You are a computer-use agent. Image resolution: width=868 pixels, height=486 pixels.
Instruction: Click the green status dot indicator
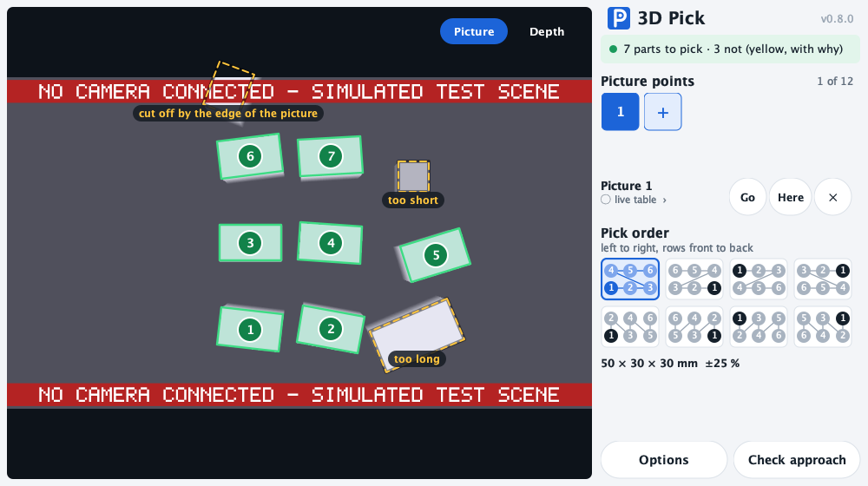[613, 49]
